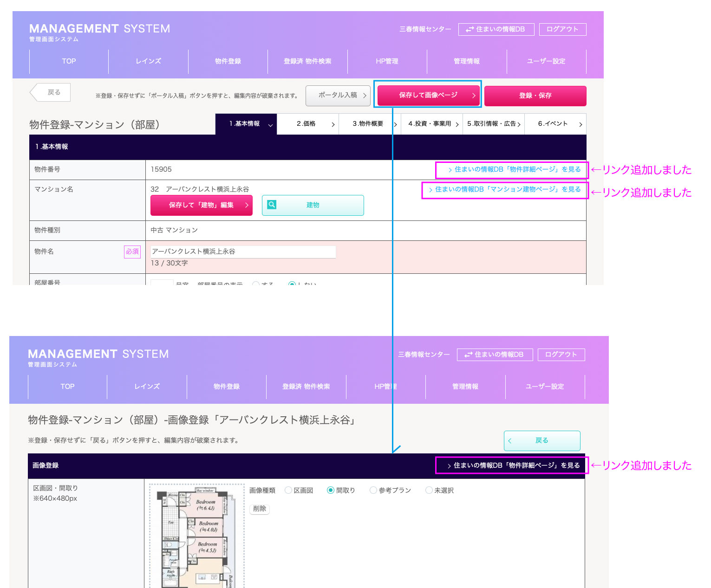The image size is (711, 588).
Task: Click the magnifier icon on 建物 button
Action: 272,205
